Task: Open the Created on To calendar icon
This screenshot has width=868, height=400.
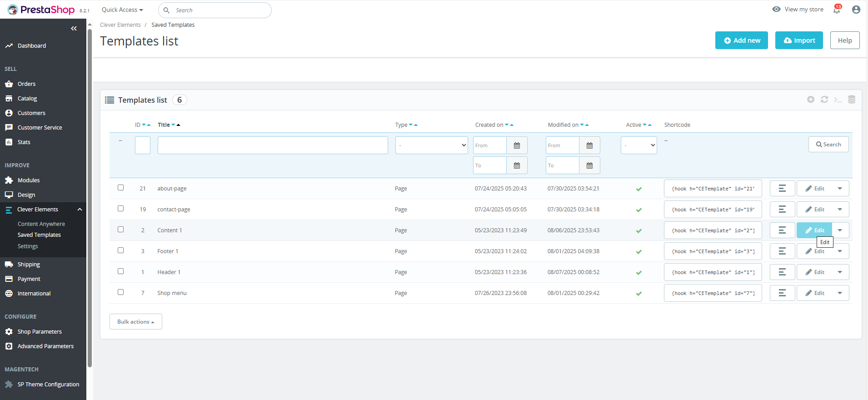Action: (x=517, y=165)
